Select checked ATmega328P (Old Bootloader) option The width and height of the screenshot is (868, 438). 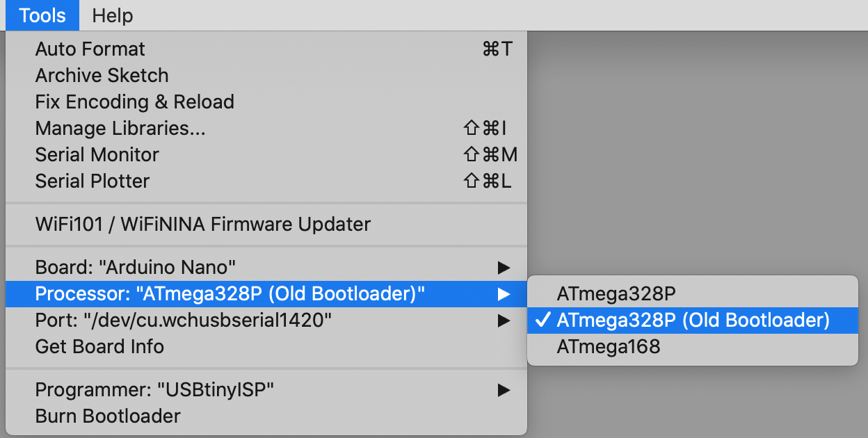click(x=693, y=321)
